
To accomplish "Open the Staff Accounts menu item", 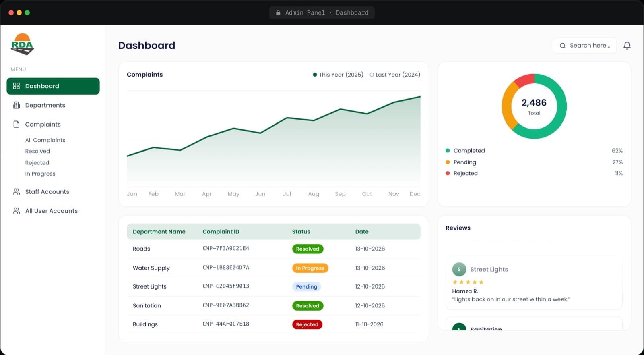I will (53, 192).
